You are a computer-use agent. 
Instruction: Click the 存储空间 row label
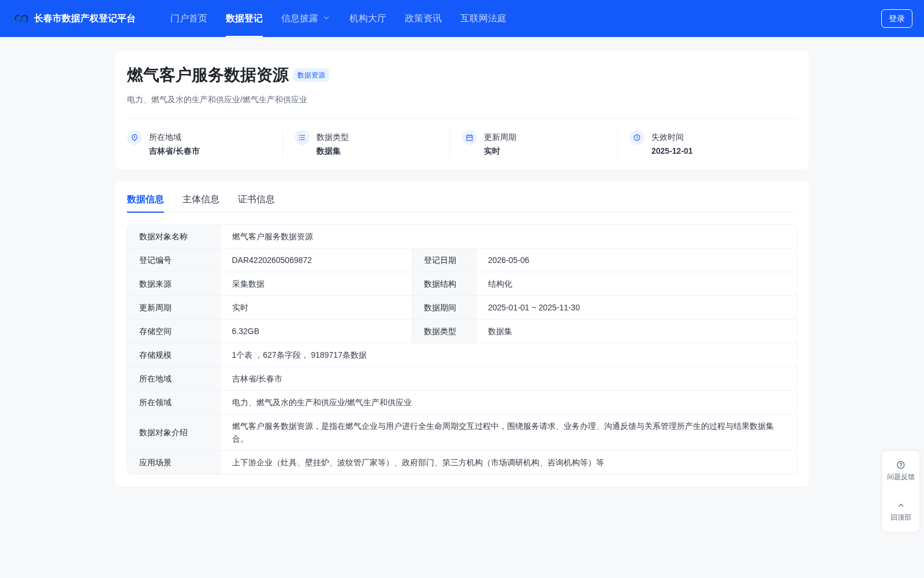(x=155, y=331)
